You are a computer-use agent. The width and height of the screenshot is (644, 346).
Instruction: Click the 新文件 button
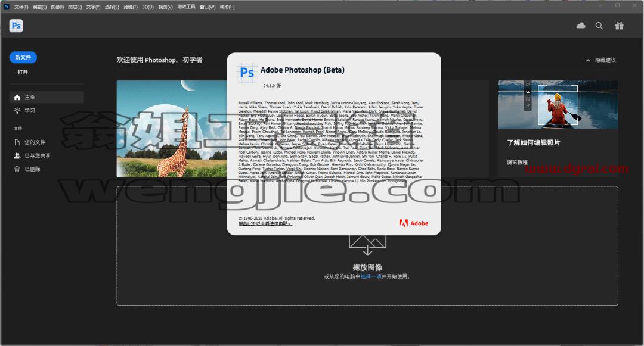tap(23, 57)
